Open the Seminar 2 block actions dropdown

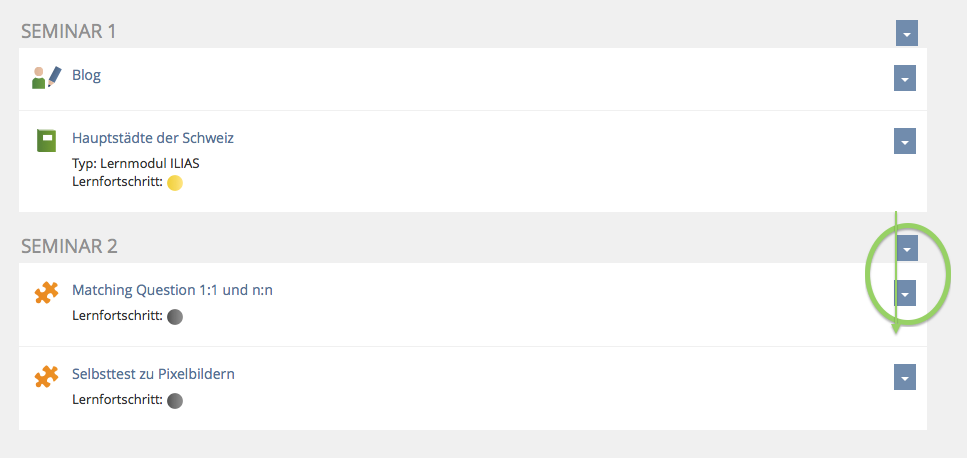click(907, 248)
